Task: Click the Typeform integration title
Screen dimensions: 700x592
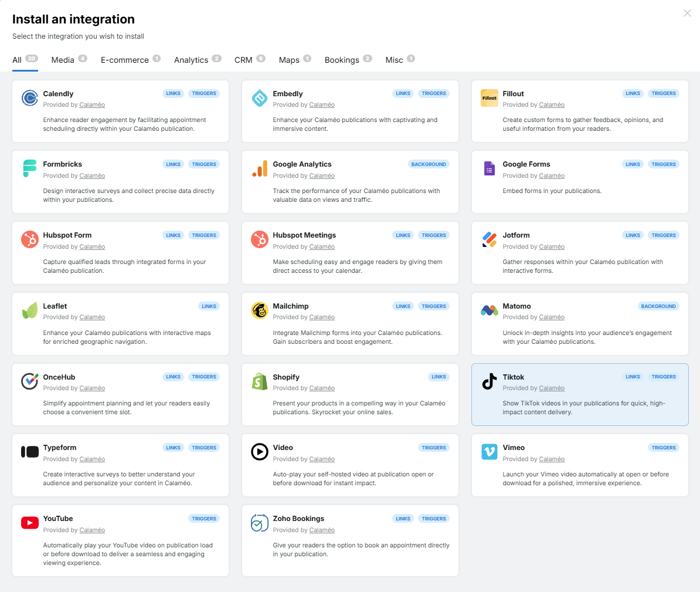Action: [60, 448]
